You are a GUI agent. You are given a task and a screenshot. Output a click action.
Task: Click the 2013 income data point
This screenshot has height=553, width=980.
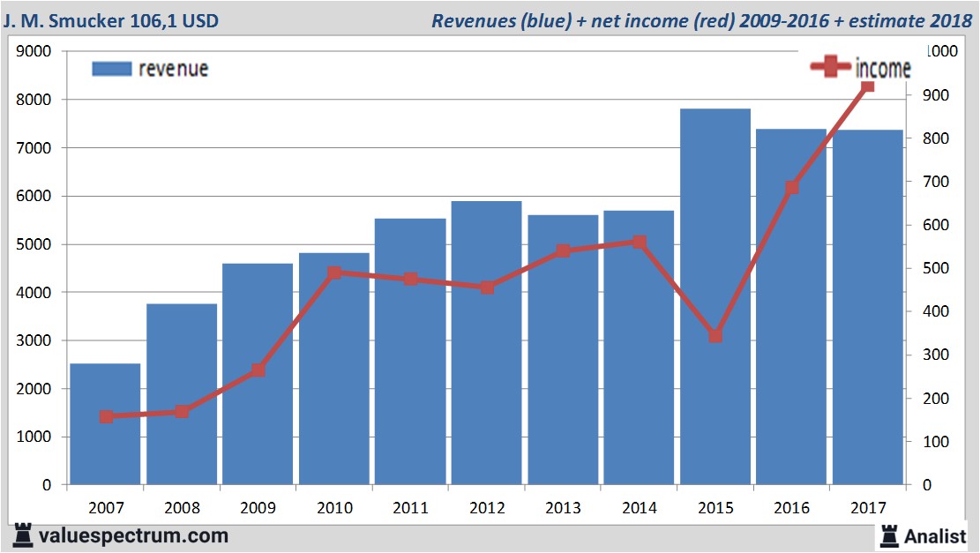click(x=563, y=250)
